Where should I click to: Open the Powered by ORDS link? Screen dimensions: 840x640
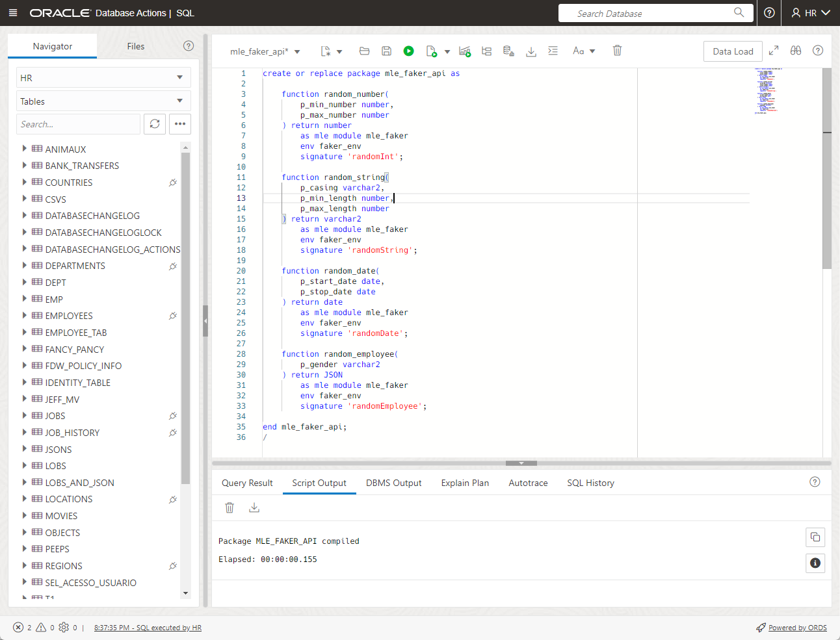pos(798,628)
